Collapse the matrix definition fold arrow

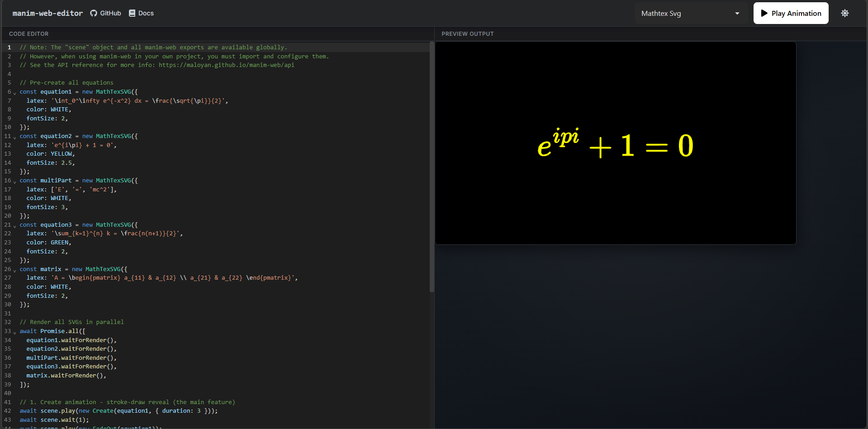coord(14,270)
